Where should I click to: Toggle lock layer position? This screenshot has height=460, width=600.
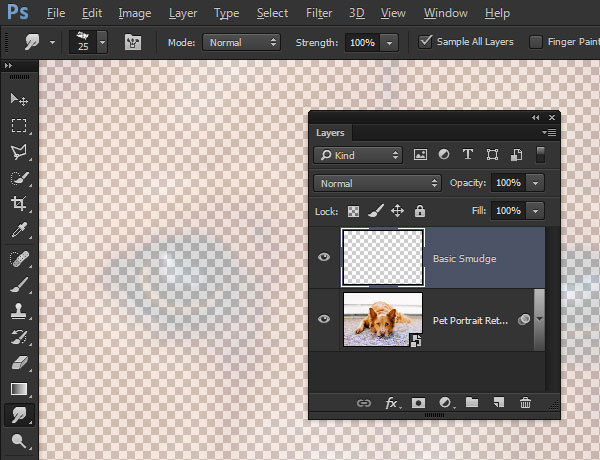coord(397,211)
